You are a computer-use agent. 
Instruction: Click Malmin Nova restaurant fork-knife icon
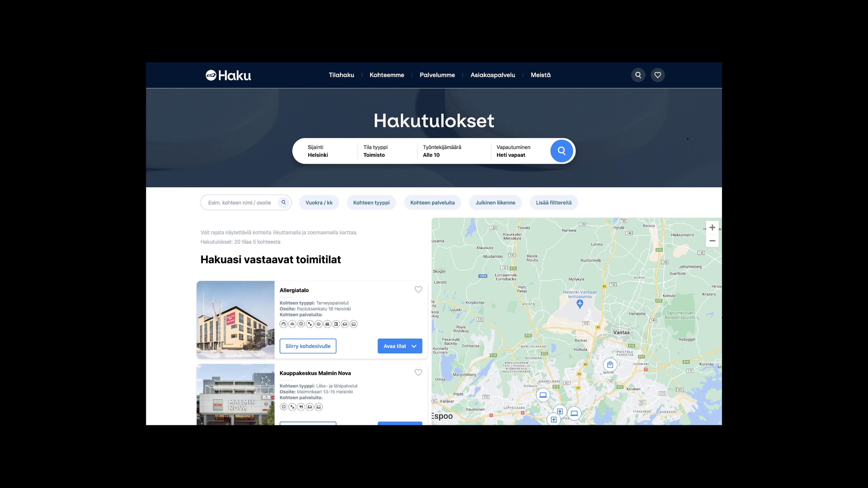301,407
